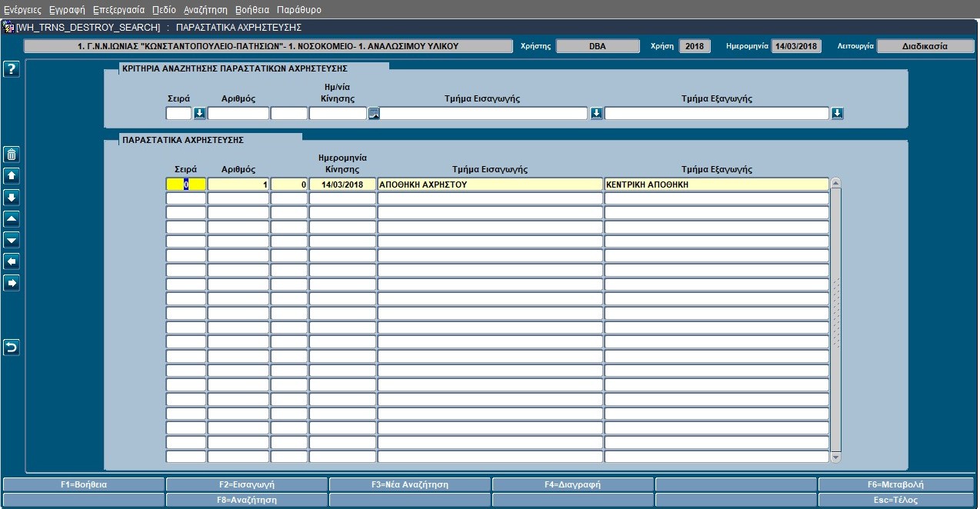980x509 pixels.
Task: Click the results list vertical scrollbar track
Action: (x=836, y=320)
